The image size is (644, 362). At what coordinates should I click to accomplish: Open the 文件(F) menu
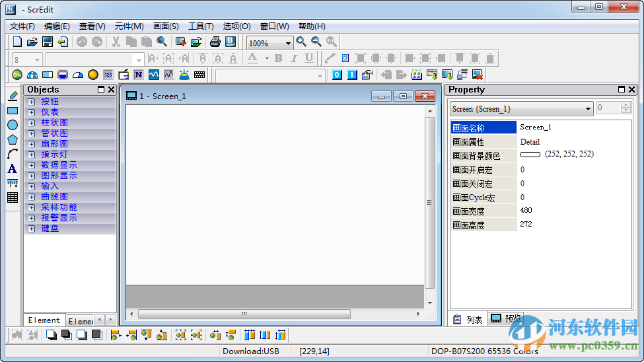pyautogui.click(x=22, y=26)
